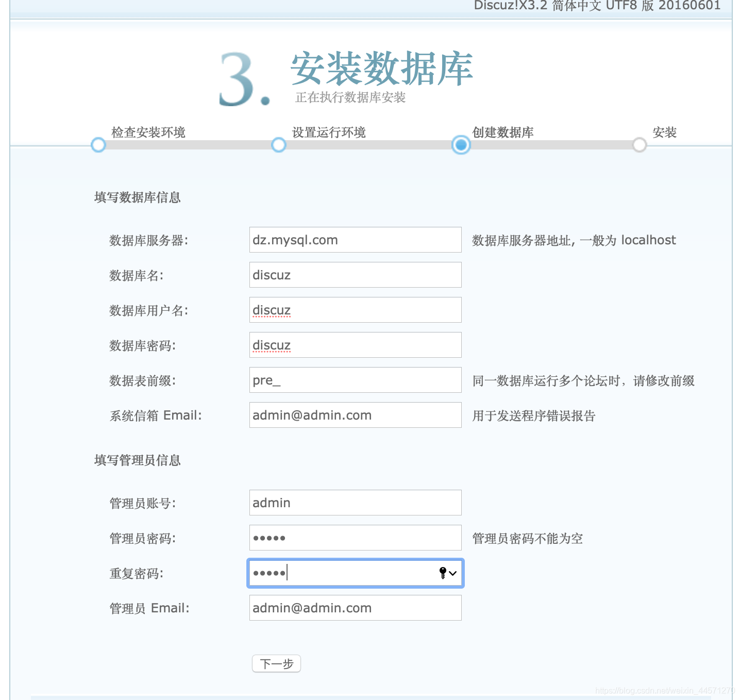Click the administrator password field
The width and height of the screenshot is (740, 700).
pyautogui.click(x=356, y=538)
